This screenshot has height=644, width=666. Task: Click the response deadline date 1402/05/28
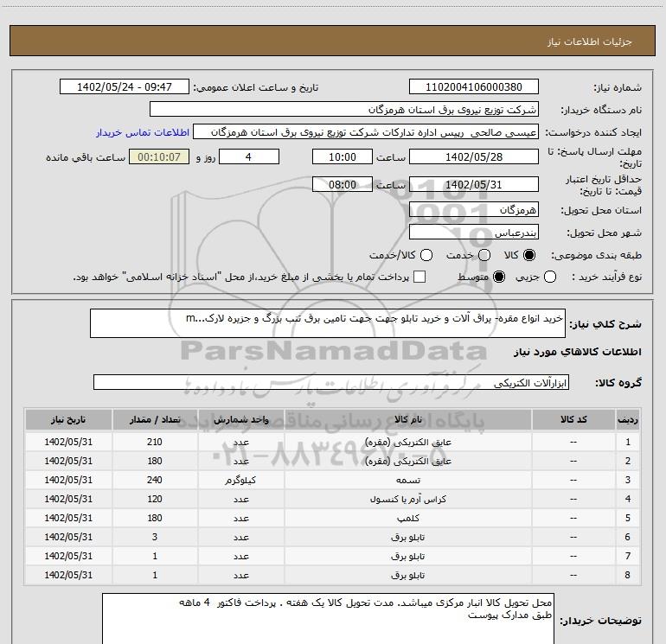click(x=474, y=156)
